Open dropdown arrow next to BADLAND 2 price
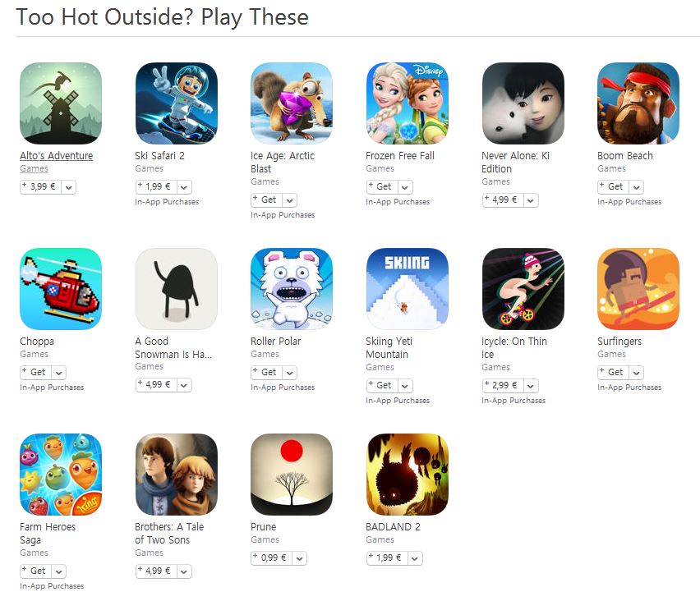Viewport: 700px width, 601px height. click(415, 558)
